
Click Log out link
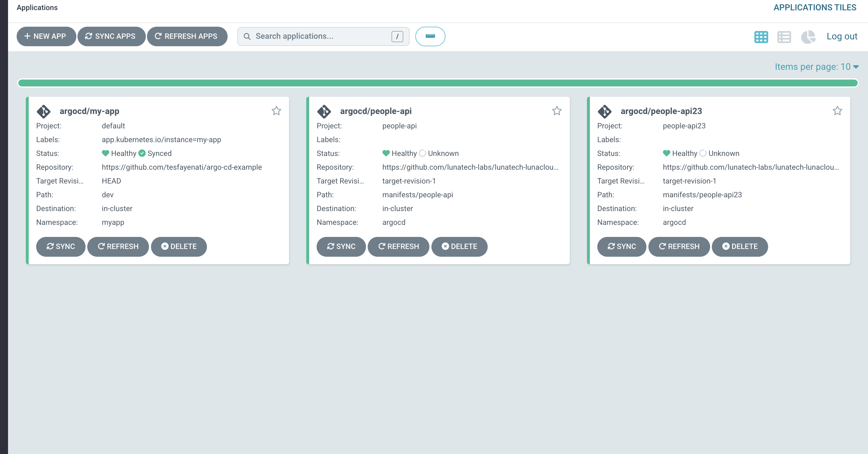[842, 36]
